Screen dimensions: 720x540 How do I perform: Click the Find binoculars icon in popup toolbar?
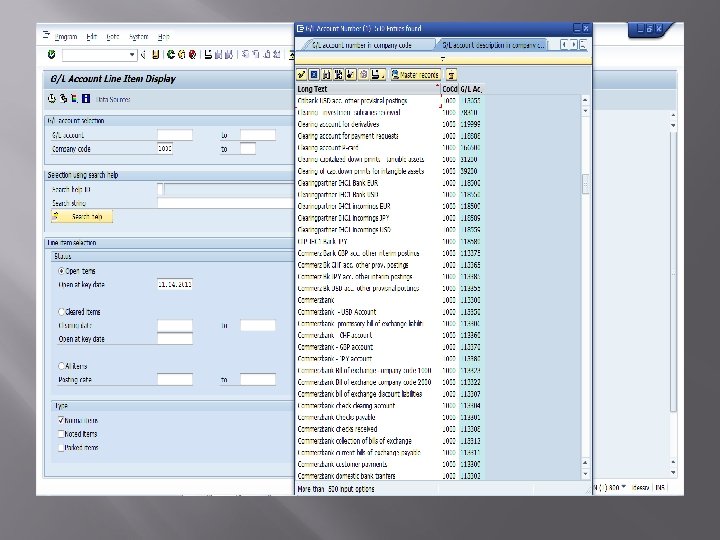[x=326, y=74]
